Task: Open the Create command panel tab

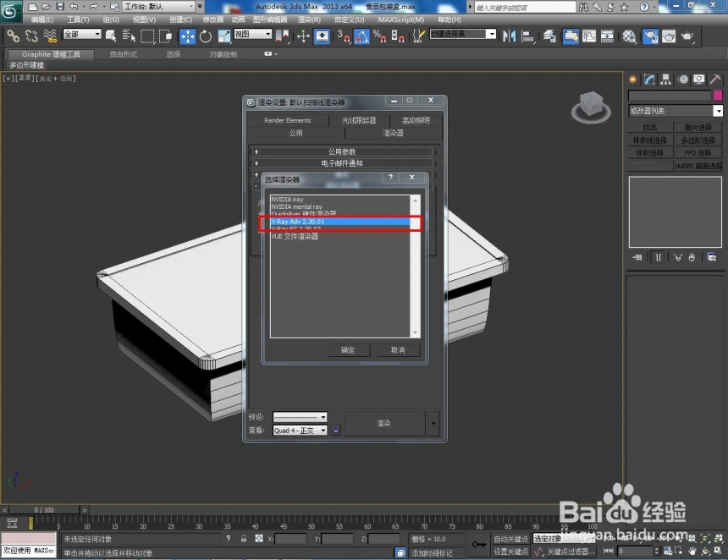Action: coord(633,80)
